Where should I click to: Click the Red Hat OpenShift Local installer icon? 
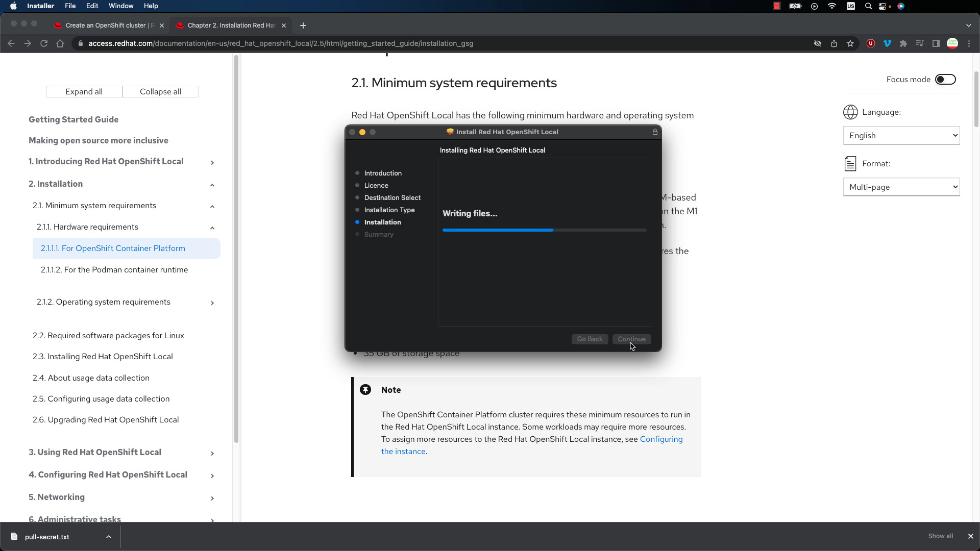click(x=450, y=132)
